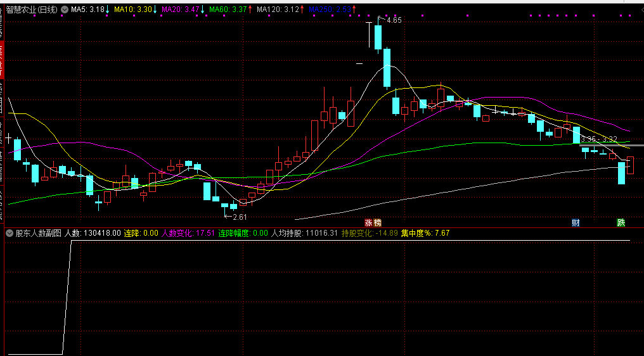Click the 人数: 130418.00 value
This screenshot has width=644, height=356.
(93, 233)
